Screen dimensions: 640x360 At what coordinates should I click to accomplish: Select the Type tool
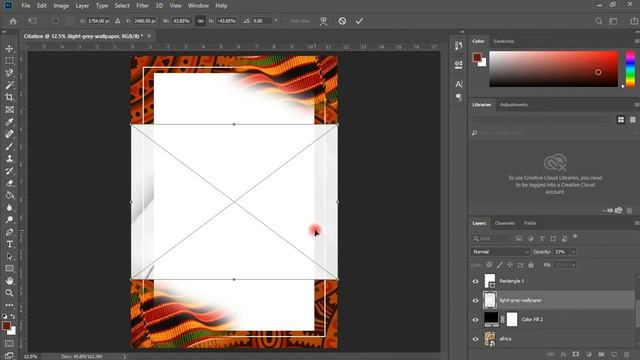(9, 244)
